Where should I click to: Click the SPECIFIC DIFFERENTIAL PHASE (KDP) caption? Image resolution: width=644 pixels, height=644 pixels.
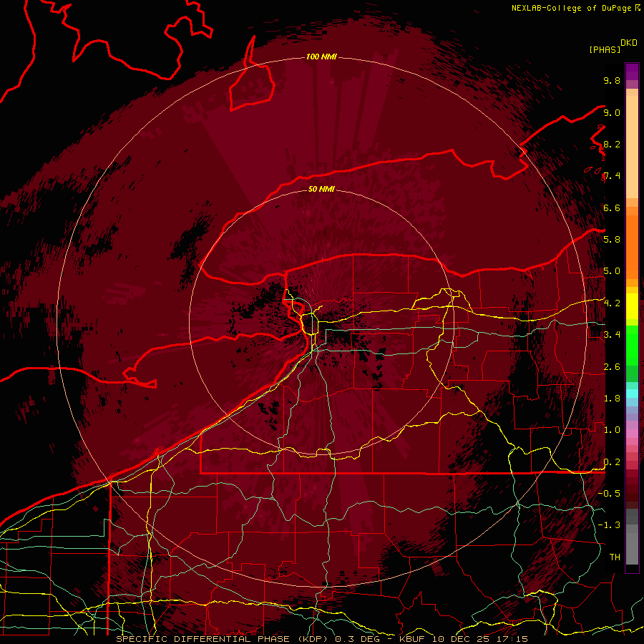[224, 639]
